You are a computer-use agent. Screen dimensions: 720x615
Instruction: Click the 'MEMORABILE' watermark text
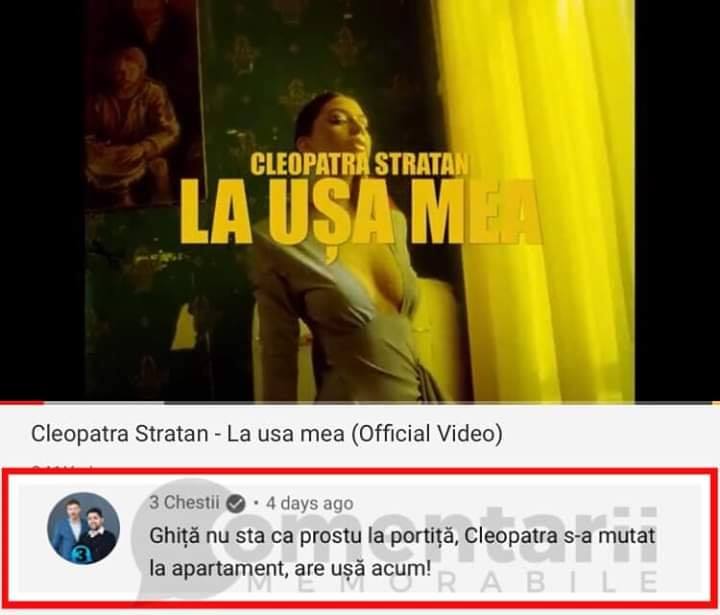pyautogui.click(x=455, y=582)
